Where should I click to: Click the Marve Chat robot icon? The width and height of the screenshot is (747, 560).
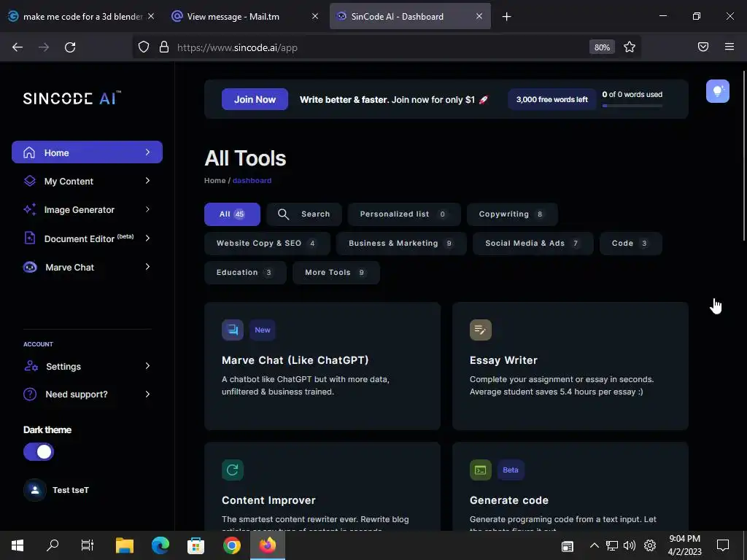(29, 267)
